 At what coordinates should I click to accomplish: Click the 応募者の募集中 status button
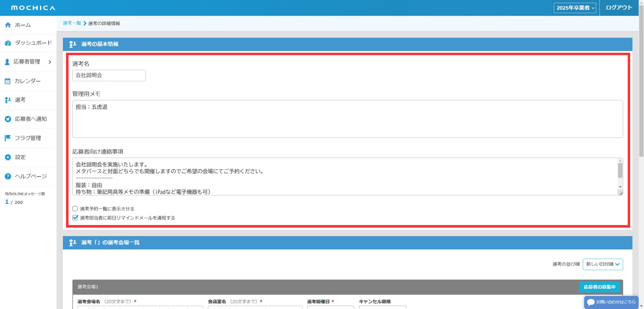pyautogui.click(x=599, y=287)
